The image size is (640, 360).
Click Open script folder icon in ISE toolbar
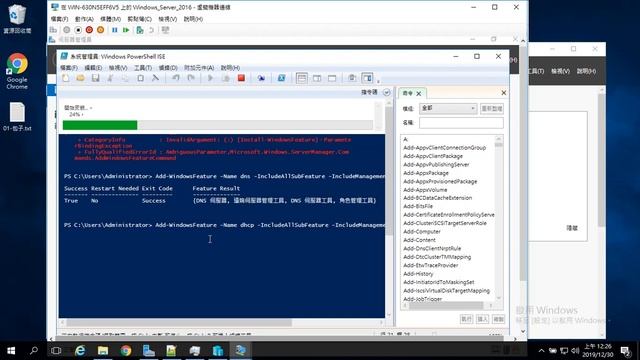[x=80, y=78]
